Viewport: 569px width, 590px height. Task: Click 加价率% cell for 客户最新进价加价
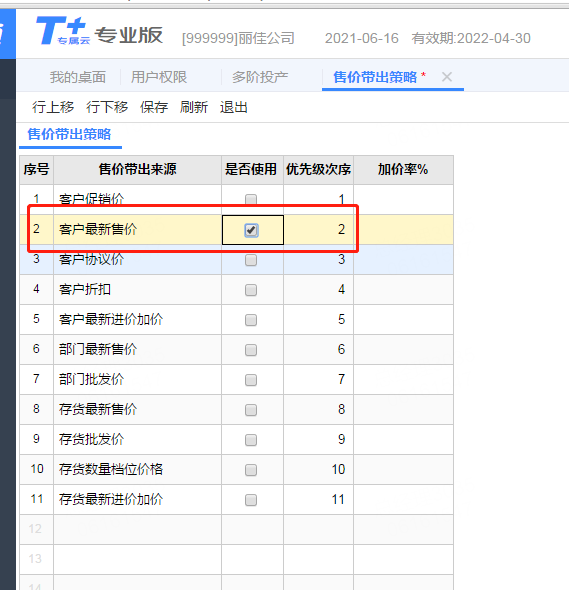403,319
